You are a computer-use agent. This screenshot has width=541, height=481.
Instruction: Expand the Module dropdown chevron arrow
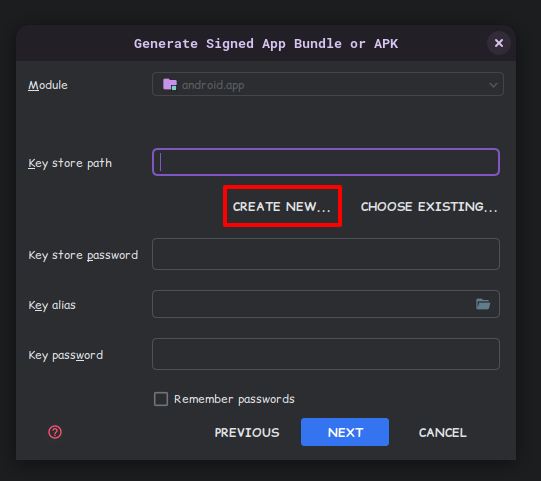click(493, 85)
